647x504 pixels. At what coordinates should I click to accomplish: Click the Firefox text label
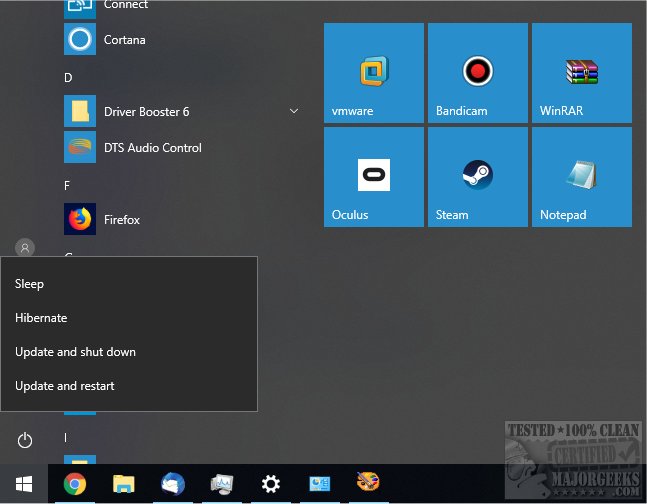122,220
